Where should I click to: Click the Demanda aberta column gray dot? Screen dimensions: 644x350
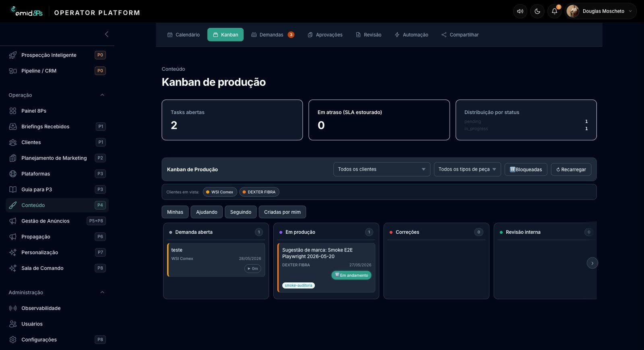click(x=171, y=232)
